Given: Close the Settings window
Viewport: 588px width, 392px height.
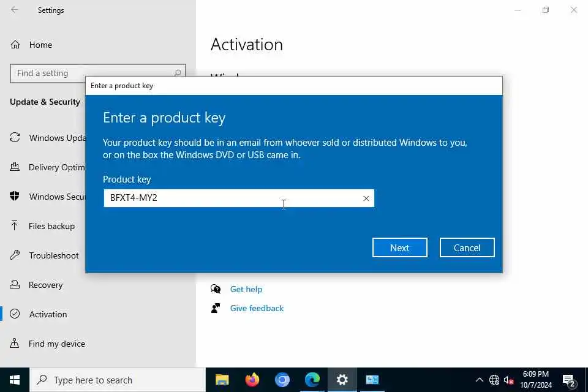Looking at the screenshot, I should tap(574, 10).
